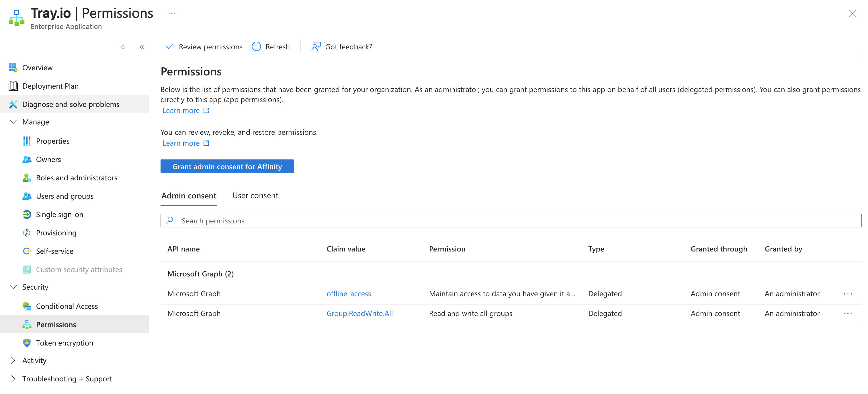Open the Group.ReadWrite.All claim link

point(359,313)
